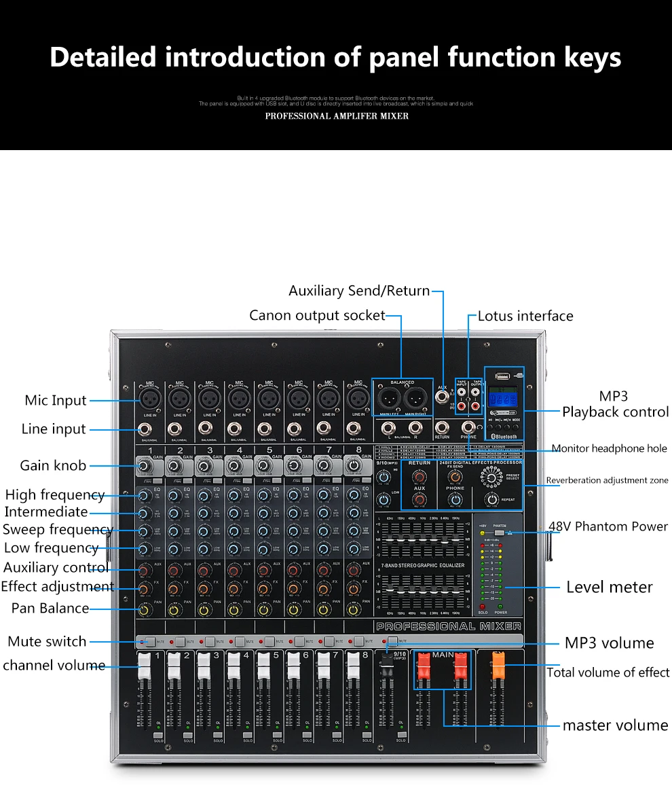This screenshot has width=672, height=792.
Task: Click the RETURN jack socket
Action: pyautogui.click(x=442, y=427)
